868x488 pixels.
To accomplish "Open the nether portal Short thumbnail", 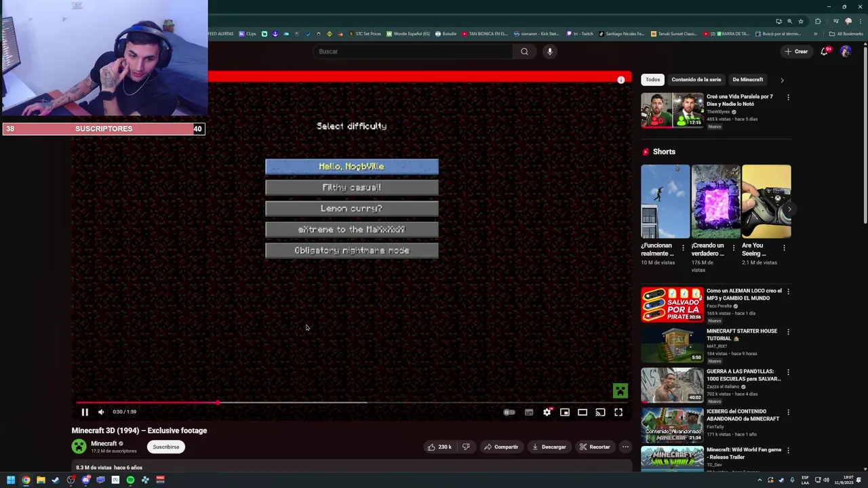I will pyautogui.click(x=715, y=201).
